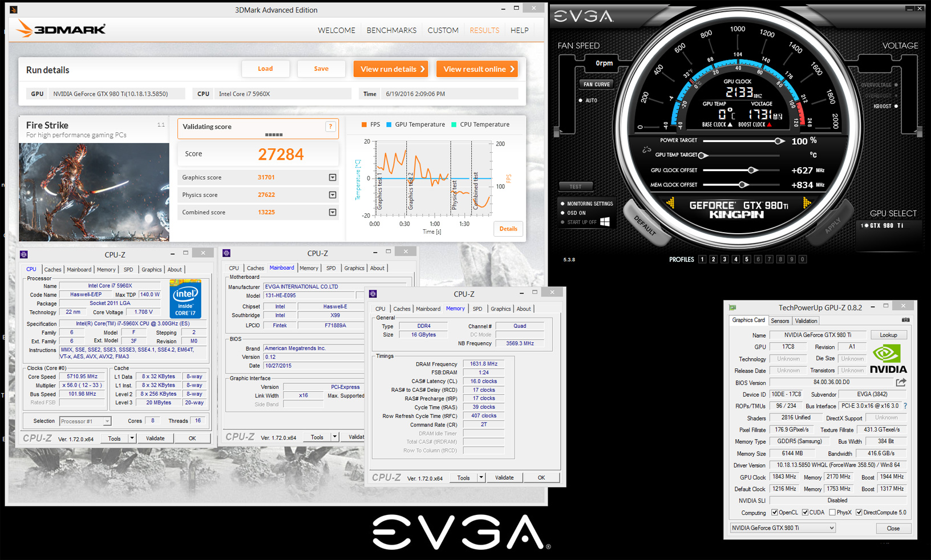
Task: Click the GPU-Z title bar icon
Action: (732, 307)
